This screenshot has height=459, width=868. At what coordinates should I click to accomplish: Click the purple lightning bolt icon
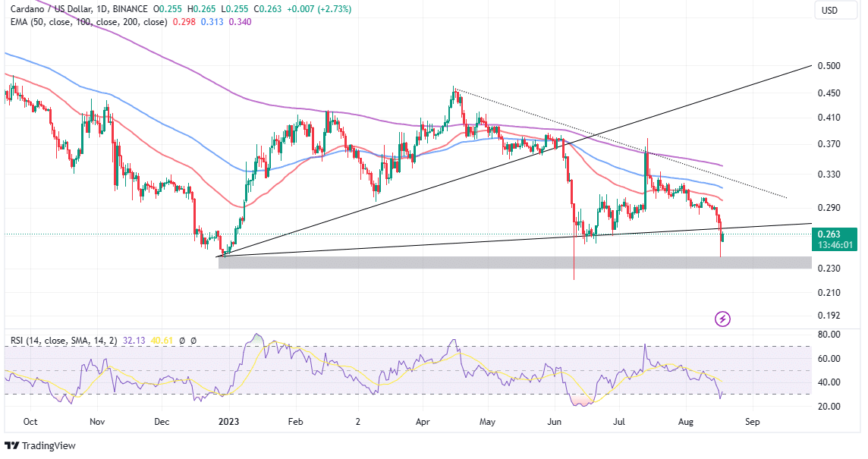[722, 319]
